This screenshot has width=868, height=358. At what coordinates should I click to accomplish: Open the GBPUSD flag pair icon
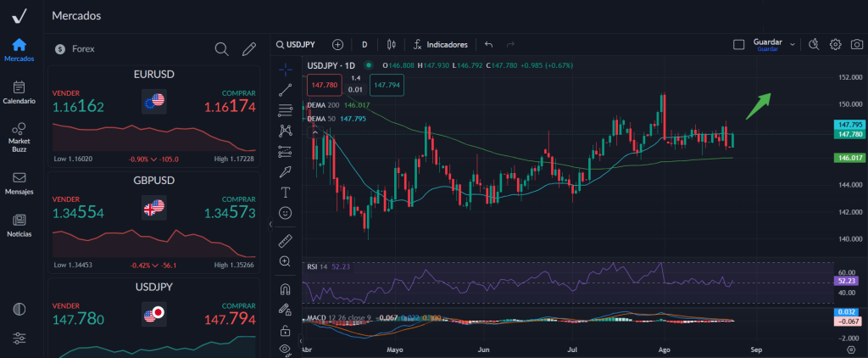tap(154, 208)
